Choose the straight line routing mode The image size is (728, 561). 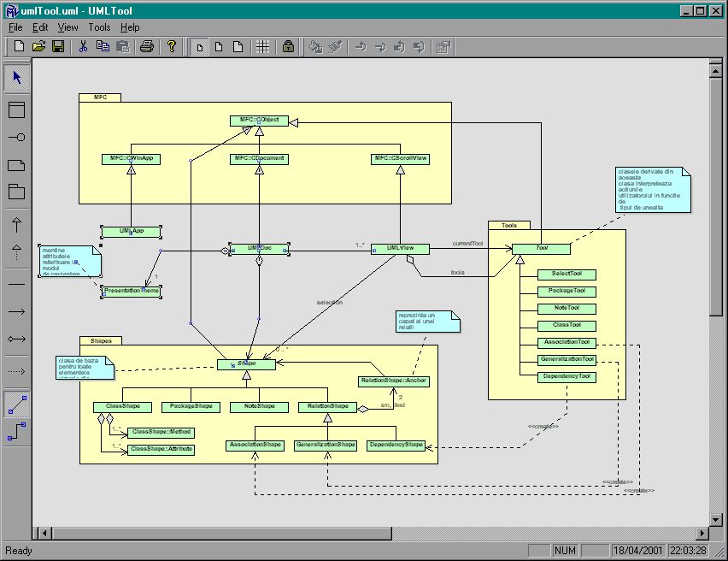pos(17,404)
